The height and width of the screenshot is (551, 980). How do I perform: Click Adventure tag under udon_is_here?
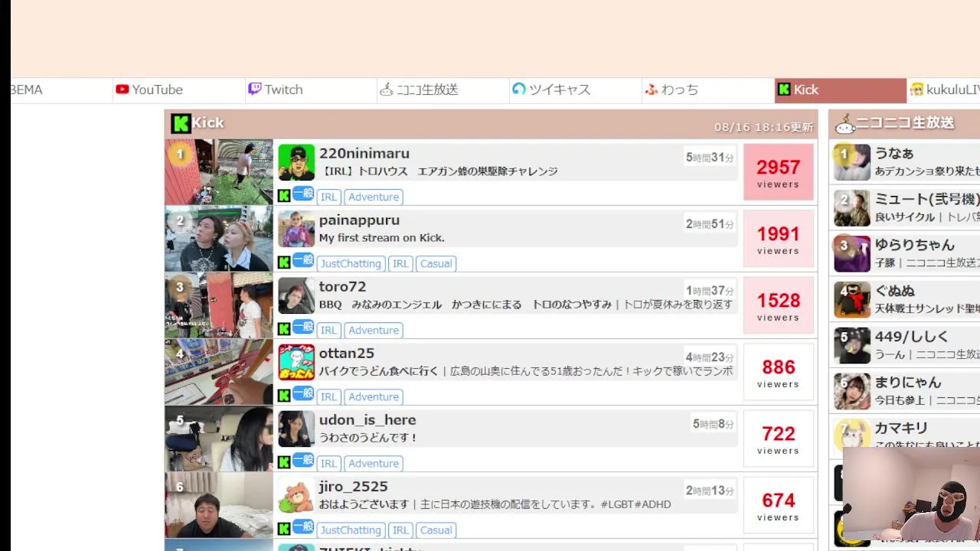coord(374,463)
